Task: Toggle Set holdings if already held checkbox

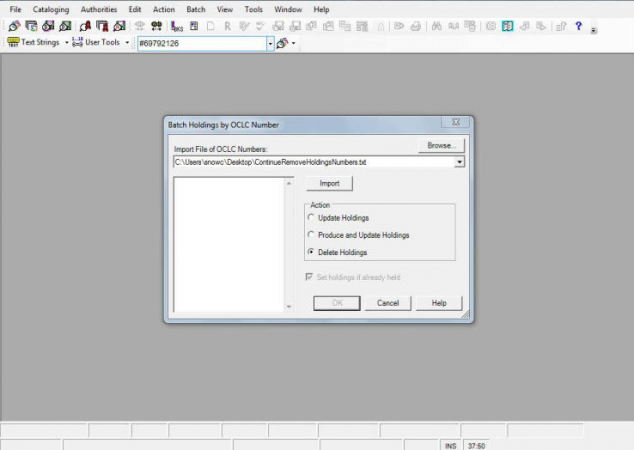Action: click(x=309, y=277)
